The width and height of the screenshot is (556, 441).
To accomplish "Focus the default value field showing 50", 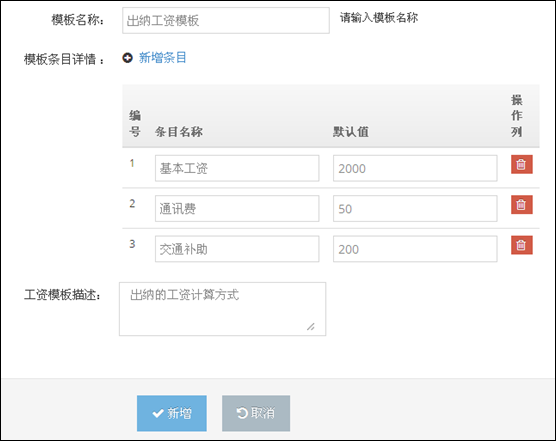I will click(x=415, y=208).
